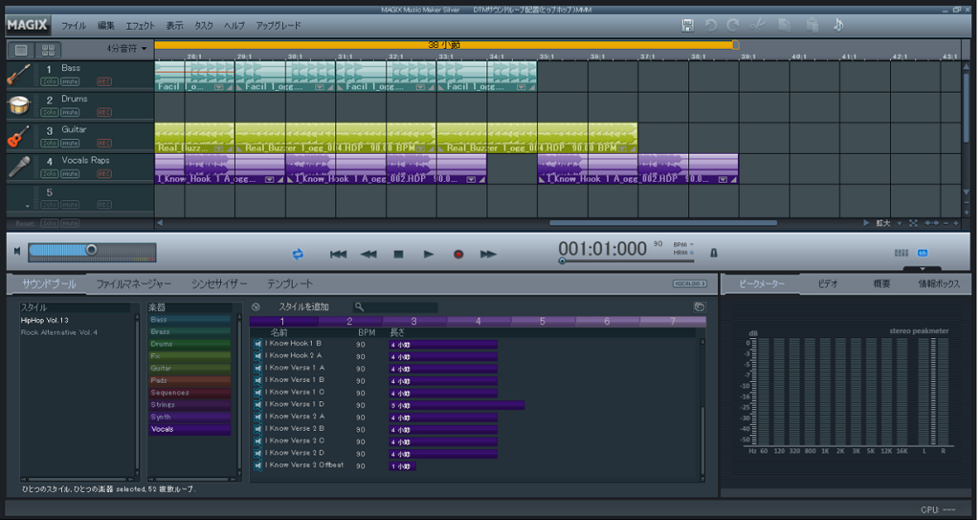Click the horizontal arranger scrollbar

point(663,223)
